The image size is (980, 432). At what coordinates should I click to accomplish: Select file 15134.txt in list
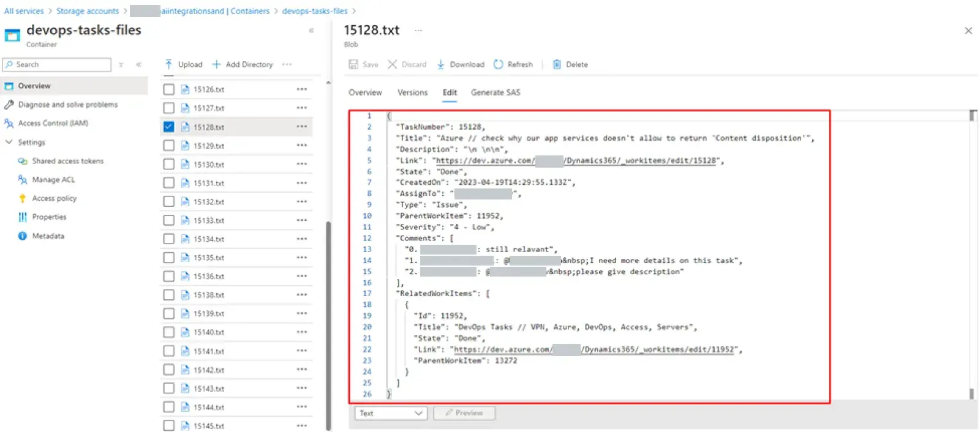tap(209, 239)
